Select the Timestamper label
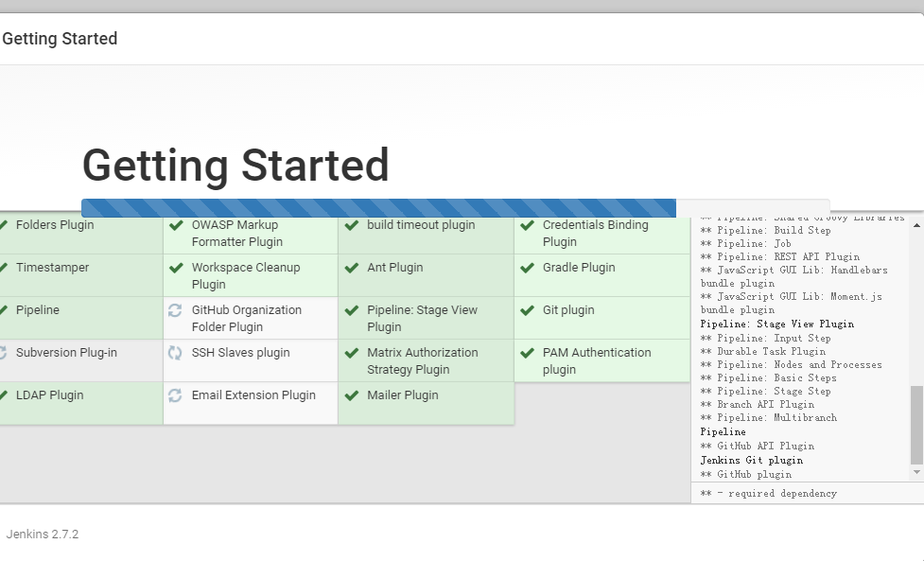Screen dimensions: 924x561 point(52,268)
